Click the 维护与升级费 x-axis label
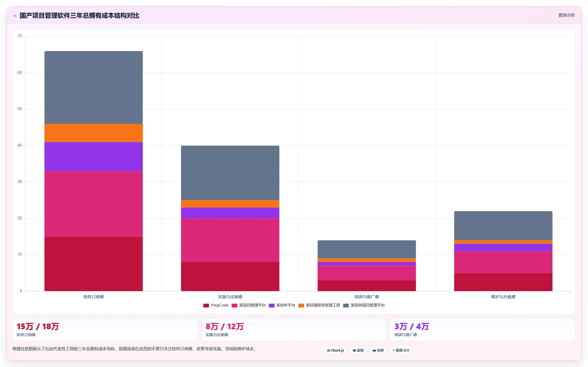The height and width of the screenshot is (367, 588). [x=503, y=297]
